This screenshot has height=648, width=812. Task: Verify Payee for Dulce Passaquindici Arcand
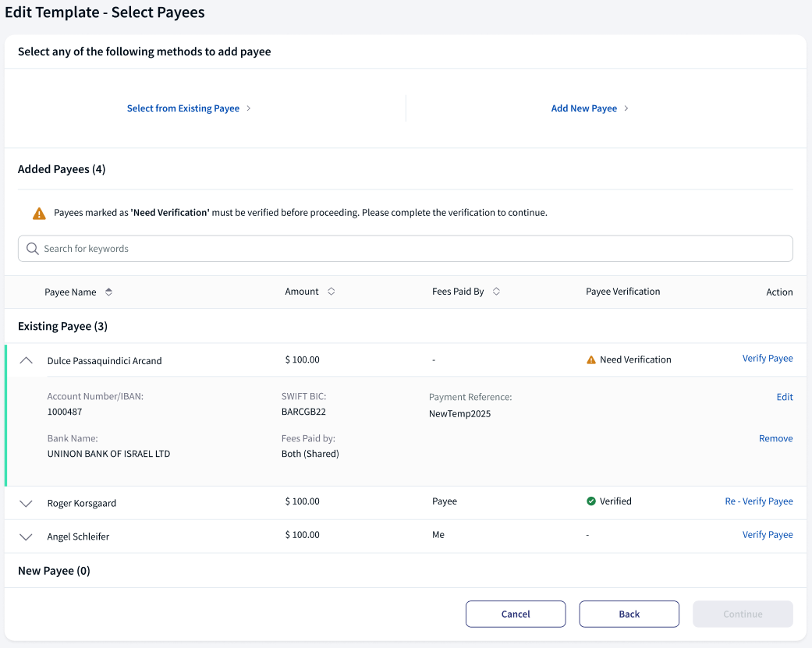(x=768, y=358)
